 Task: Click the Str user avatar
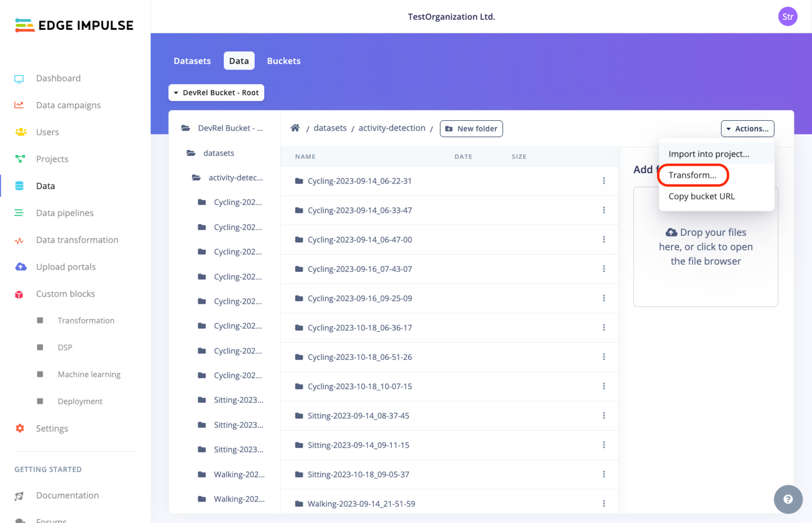pyautogui.click(x=787, y=17)
